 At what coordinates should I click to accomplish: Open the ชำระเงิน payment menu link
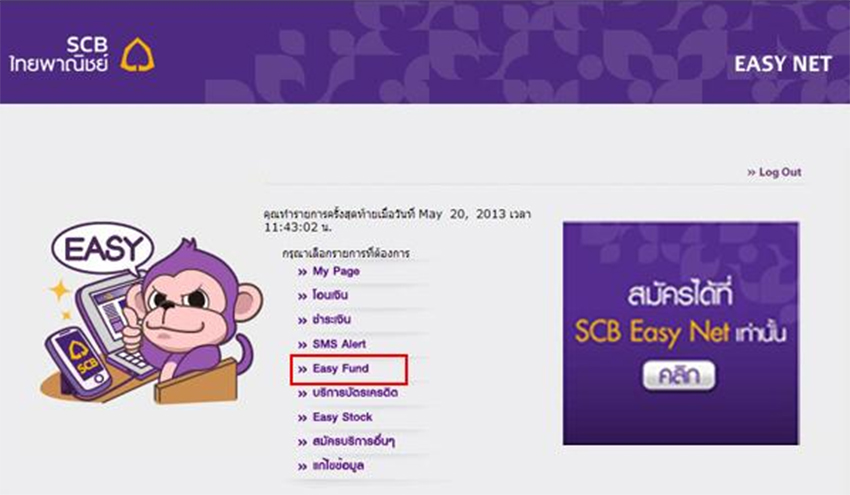coord(331,320)
